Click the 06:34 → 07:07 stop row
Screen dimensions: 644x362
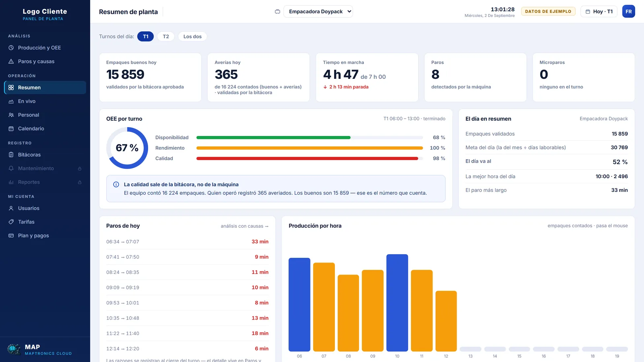click(187, 242)
